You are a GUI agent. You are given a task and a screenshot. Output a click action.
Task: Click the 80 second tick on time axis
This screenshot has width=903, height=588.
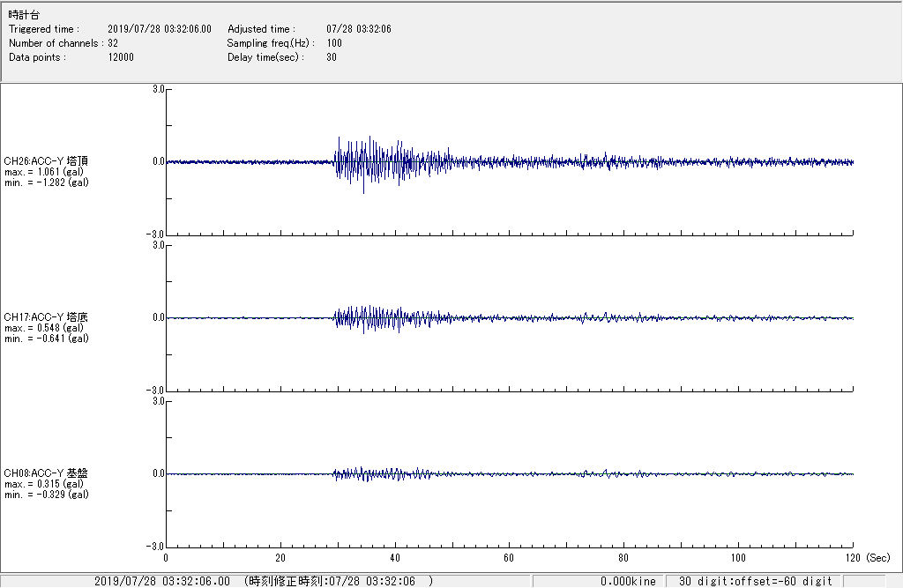[x=623, y=558]
